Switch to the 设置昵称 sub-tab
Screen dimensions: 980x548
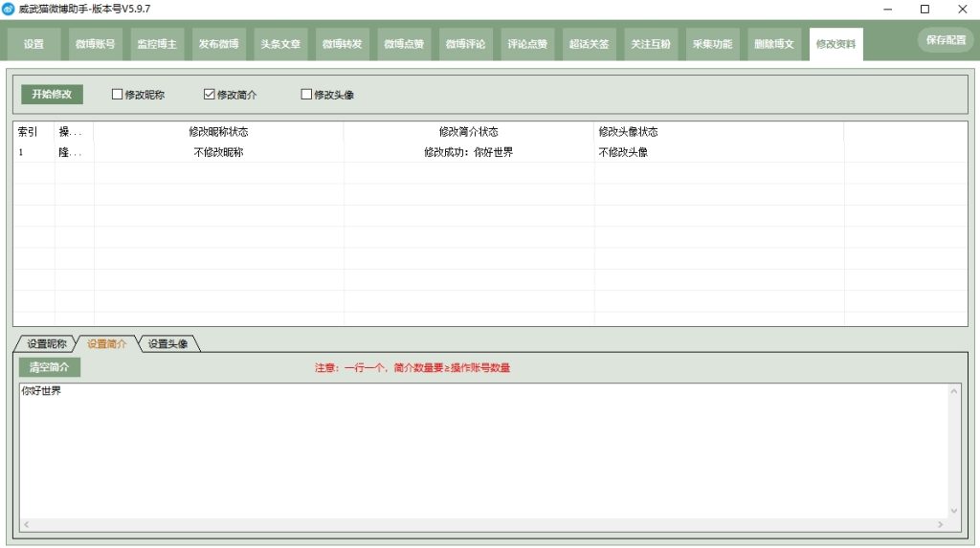(x=46, y=343)
